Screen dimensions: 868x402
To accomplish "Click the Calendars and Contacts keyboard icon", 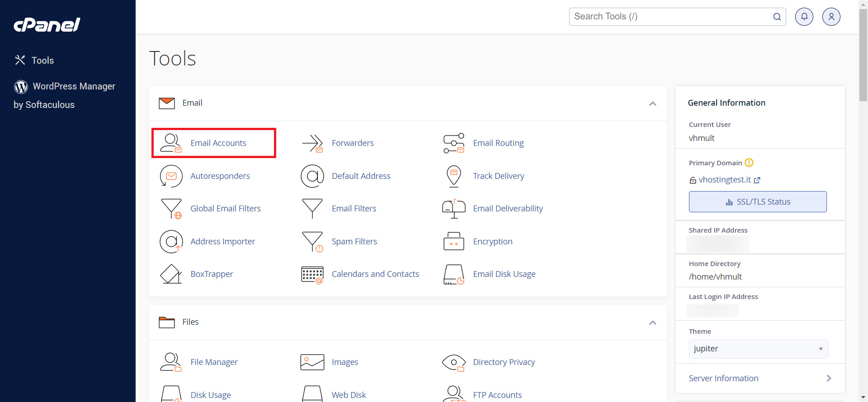I will coord(312,274).
